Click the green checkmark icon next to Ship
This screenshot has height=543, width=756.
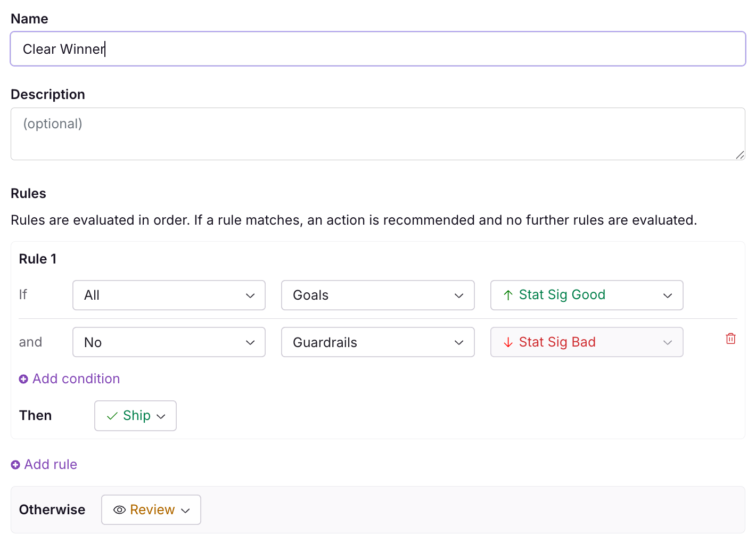click(x=112, y=416)
